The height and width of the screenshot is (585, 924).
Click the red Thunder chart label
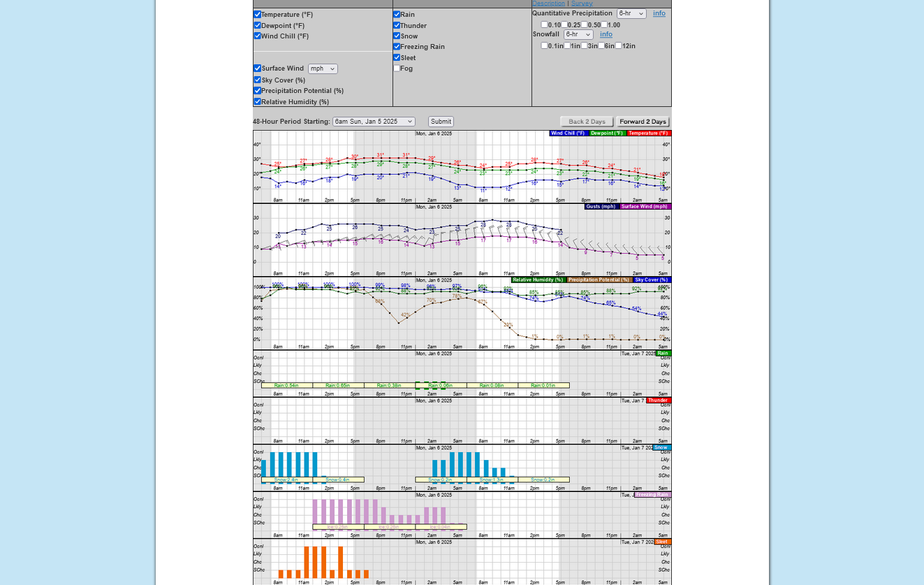click(x=659, y=400)
